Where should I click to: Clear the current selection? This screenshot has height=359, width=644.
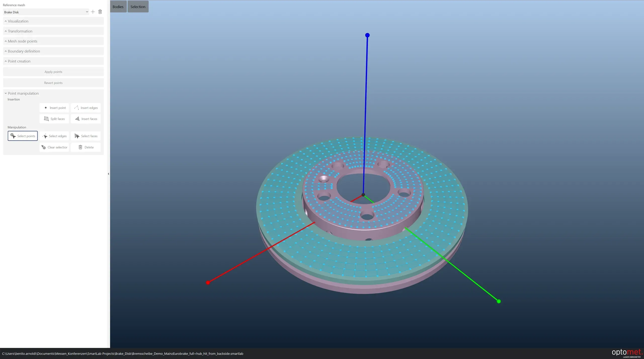click(x=54, y=147)
